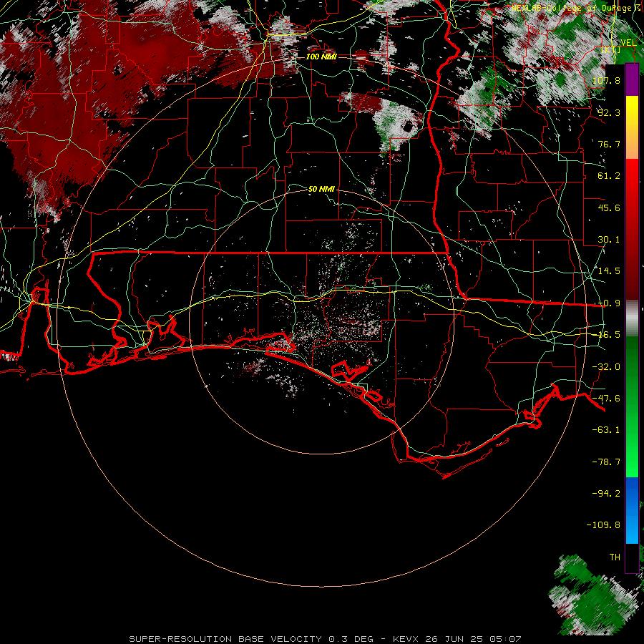Select the 92.3 velocity scale value
Image resolution: width=644 pixels, height=644 pixels.
point(609,112)
